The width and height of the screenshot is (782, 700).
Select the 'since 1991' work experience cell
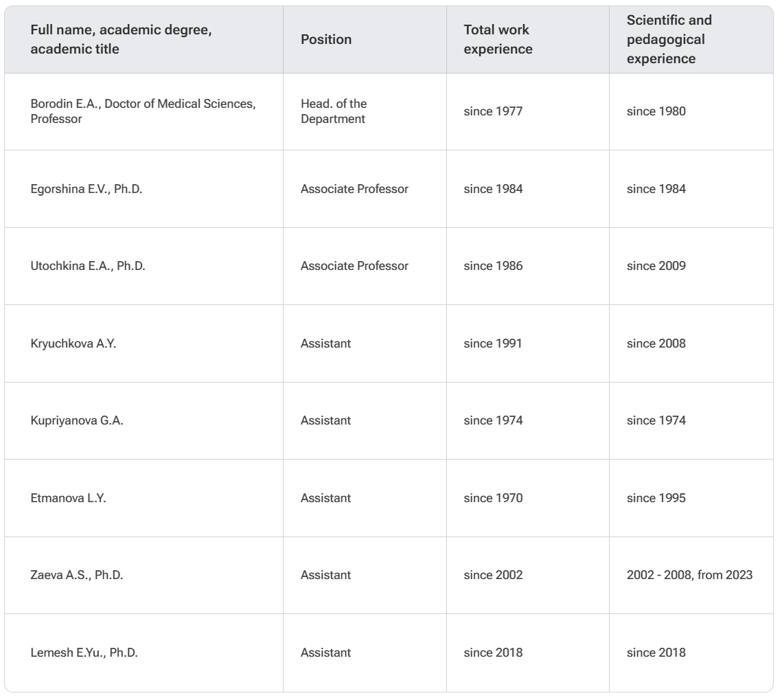(493, 343)
